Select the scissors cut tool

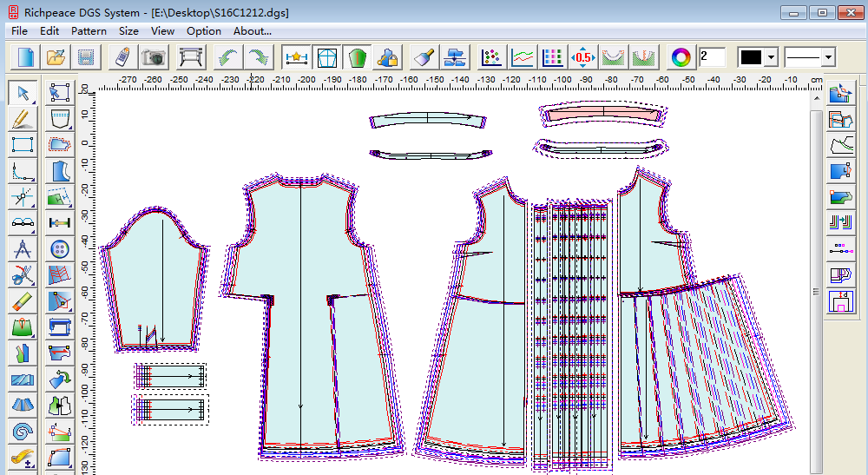point(23,277)
